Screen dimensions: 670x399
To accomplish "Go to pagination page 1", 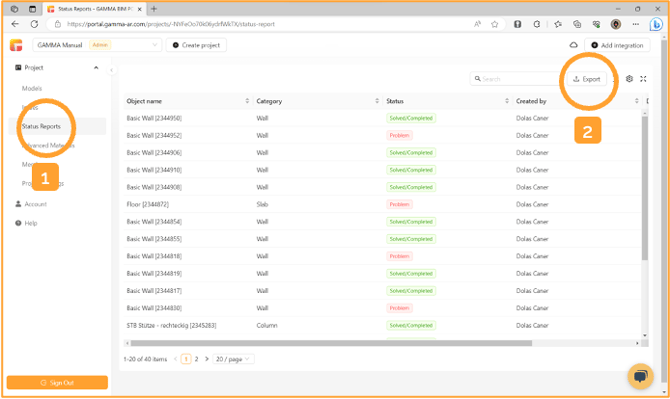I will [186, 359].
